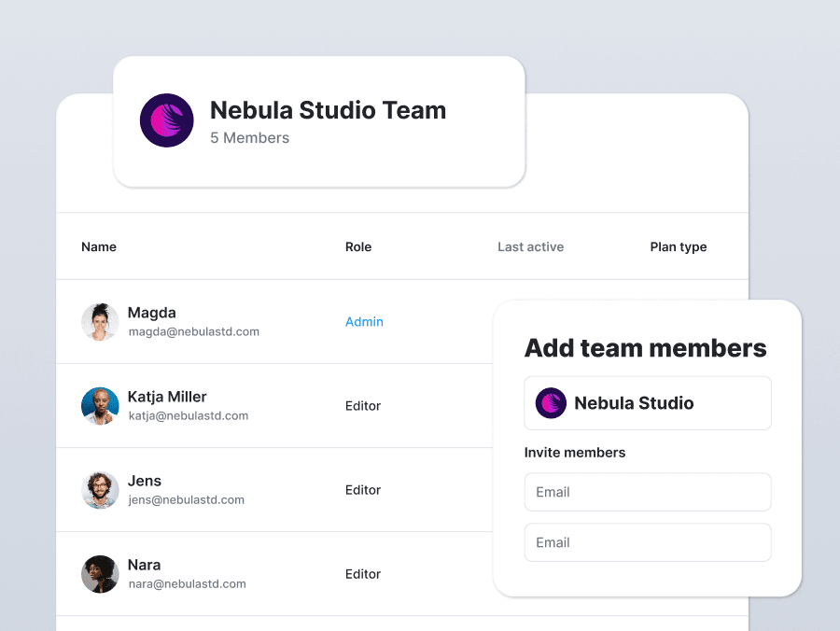Click Katja Miller's profile avatar
This screenshot has height=631, width=840.
(100, 406)
